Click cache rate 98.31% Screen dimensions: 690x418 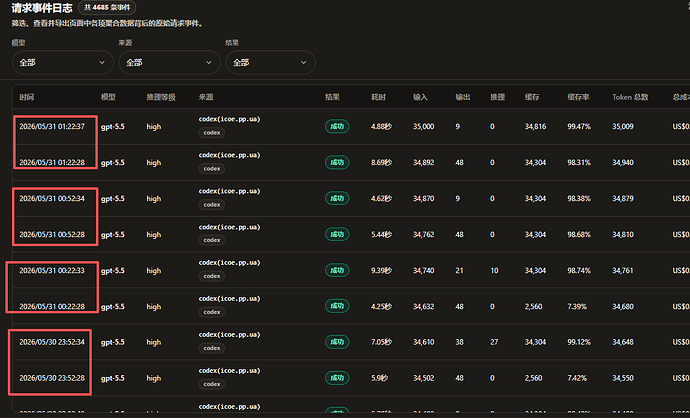point(579,163)
